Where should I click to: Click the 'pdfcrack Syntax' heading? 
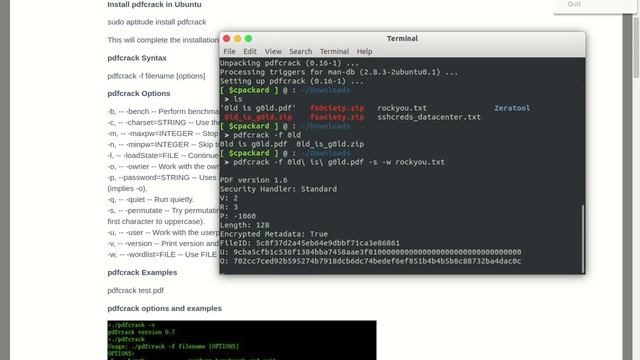(x=137, y=58)
